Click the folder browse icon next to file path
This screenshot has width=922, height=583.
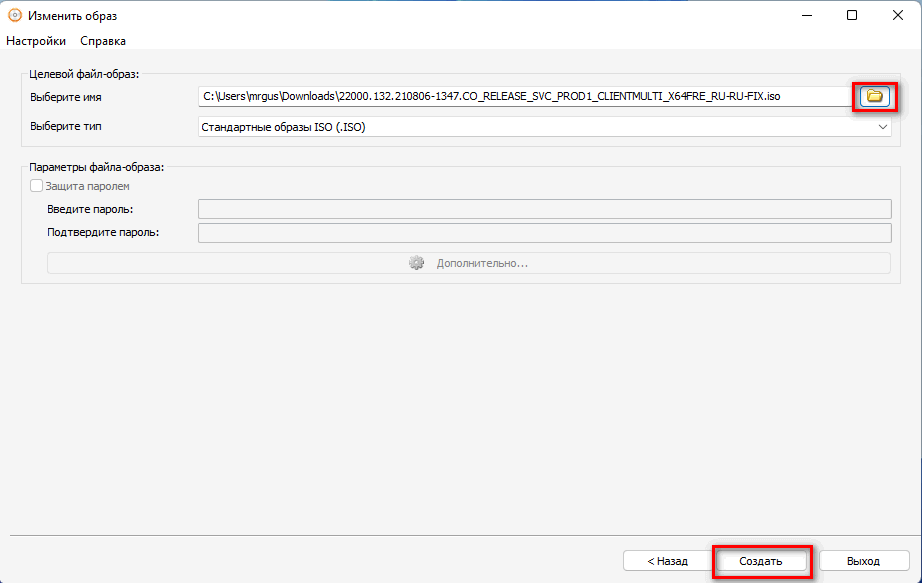tap(874, 96)
